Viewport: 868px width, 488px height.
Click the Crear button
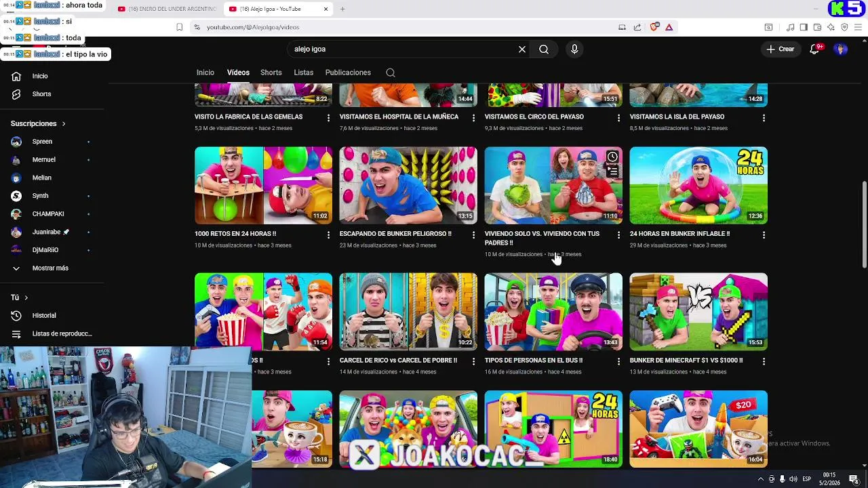pyautogui.click(x=781, y=49)
